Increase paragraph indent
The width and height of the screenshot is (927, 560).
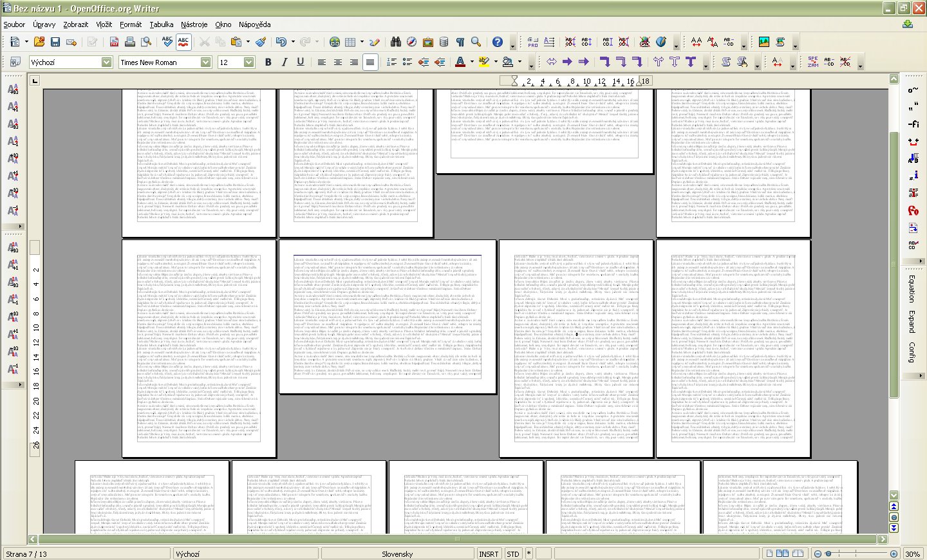coord(439,62)
